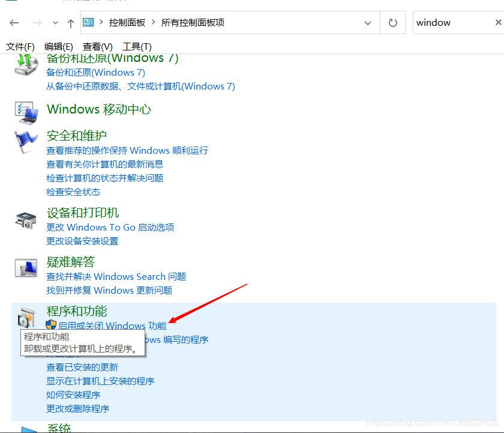Open the 查看(V) menu
The image size is (504, 433).
coord(98,47)
